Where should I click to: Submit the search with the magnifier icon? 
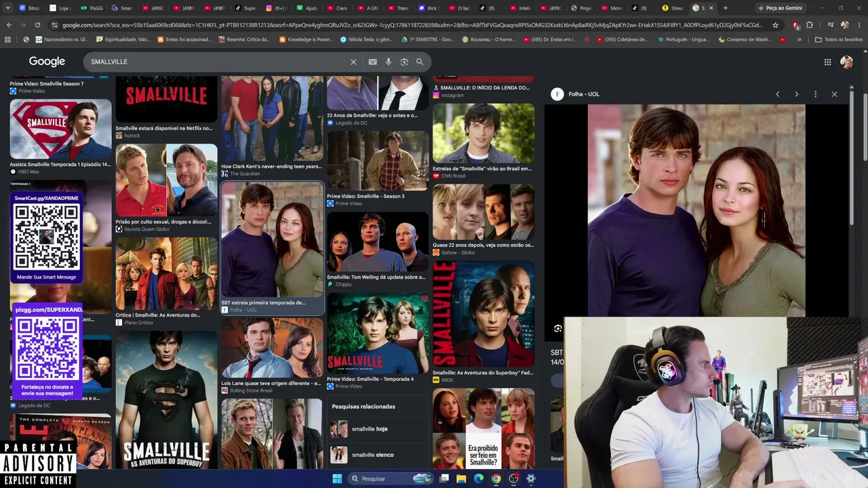point(420,62)
